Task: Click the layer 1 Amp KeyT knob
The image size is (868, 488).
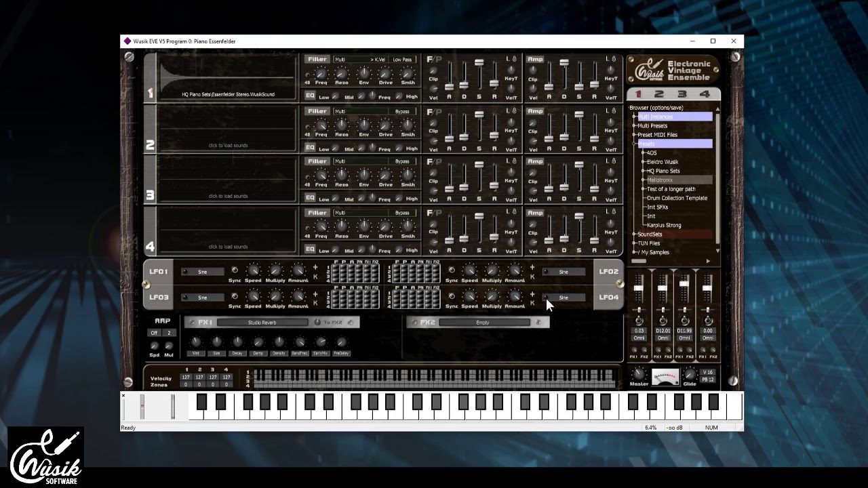Action: click(610, 70)
